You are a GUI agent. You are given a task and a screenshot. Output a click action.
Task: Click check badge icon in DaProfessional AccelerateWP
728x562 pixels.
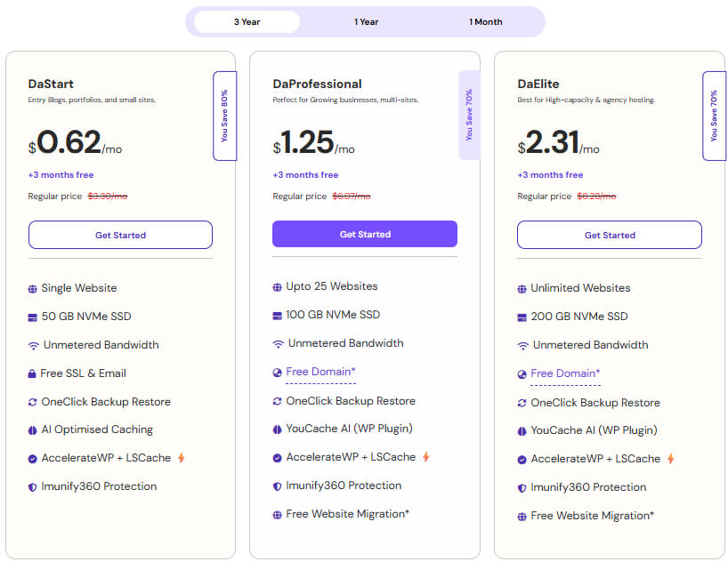pos(277,458)
